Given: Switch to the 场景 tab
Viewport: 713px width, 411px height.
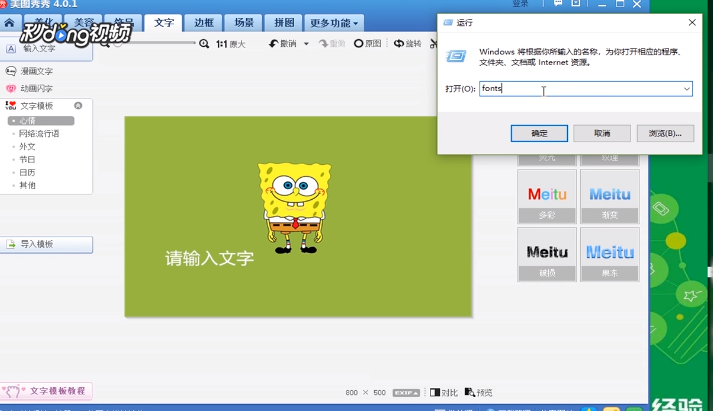Looking at the screenshot, I should [x=244, y=23].
